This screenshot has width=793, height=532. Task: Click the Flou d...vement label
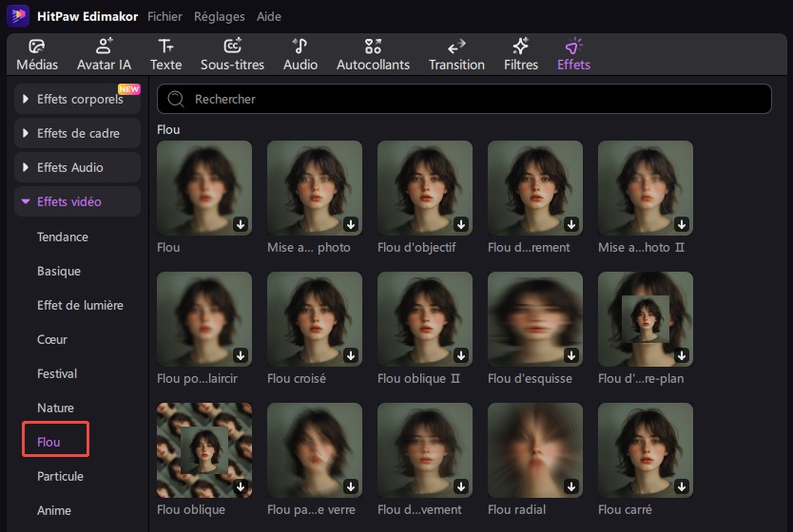click(419, 510)
